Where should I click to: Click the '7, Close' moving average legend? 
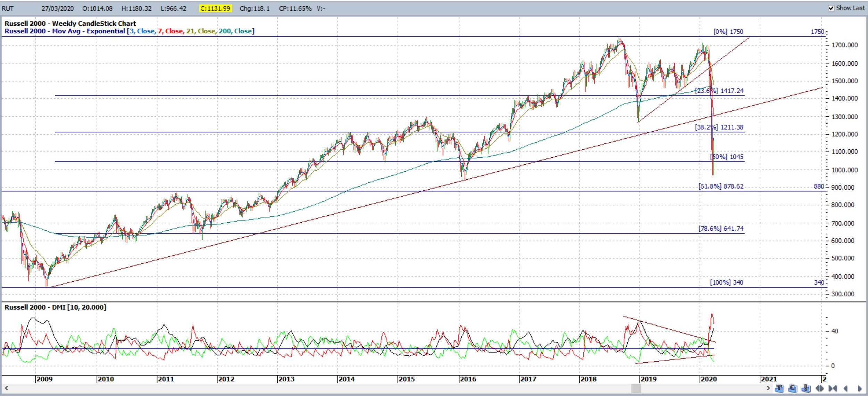(170, 31)
